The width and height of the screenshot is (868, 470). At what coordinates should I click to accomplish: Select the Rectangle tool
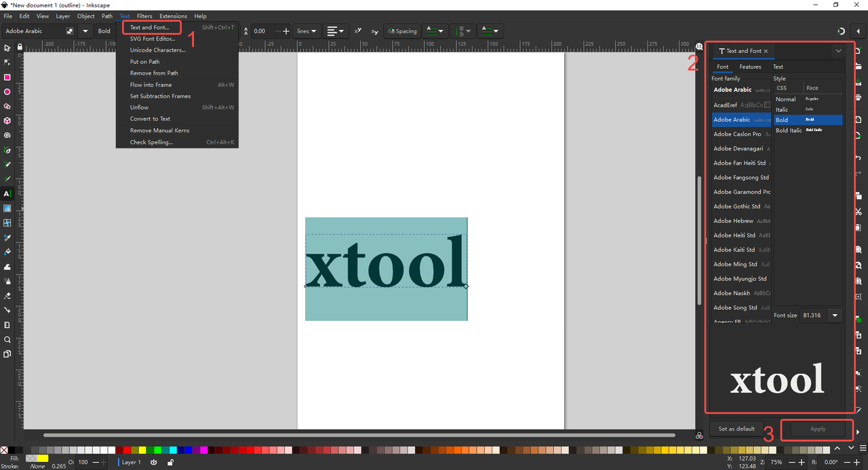pos(7,77)
